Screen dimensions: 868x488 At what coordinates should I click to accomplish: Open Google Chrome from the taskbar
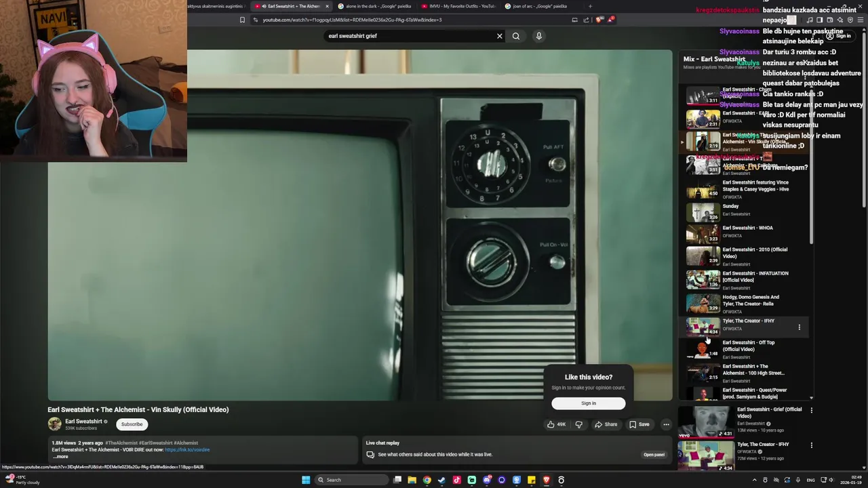[427, 480]
